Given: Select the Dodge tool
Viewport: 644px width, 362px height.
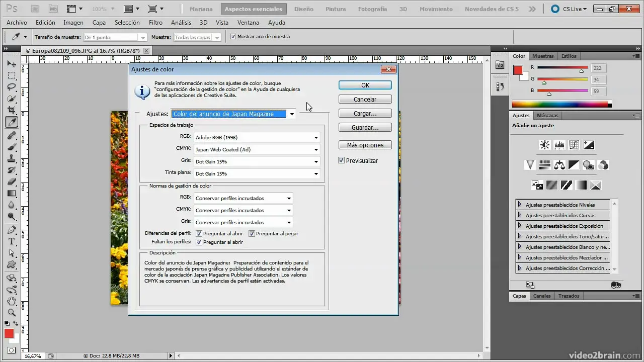Looking at the screenshot, I should [11, 216].
